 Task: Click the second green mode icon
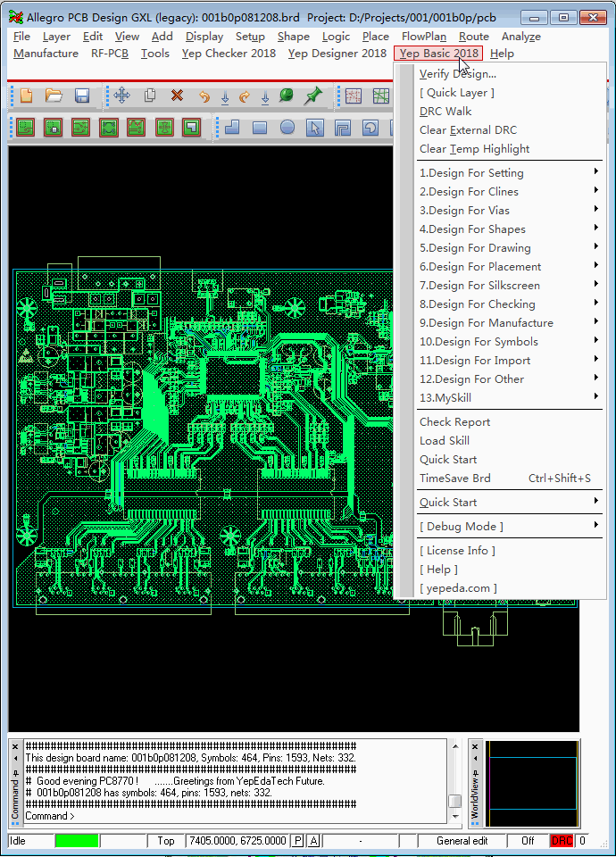[53, 128]
